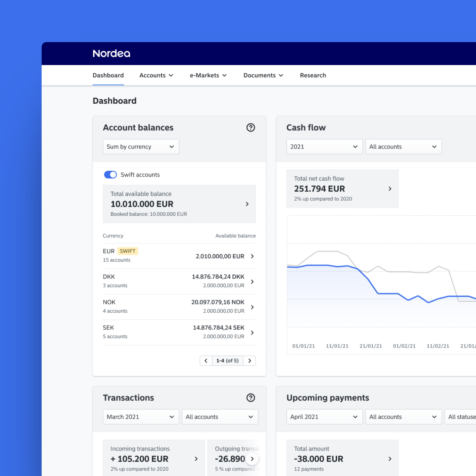The width and height of the screenshot is (476, 476).
Task: Open help icon in Transactions panel
Action: tap(251, 398)
